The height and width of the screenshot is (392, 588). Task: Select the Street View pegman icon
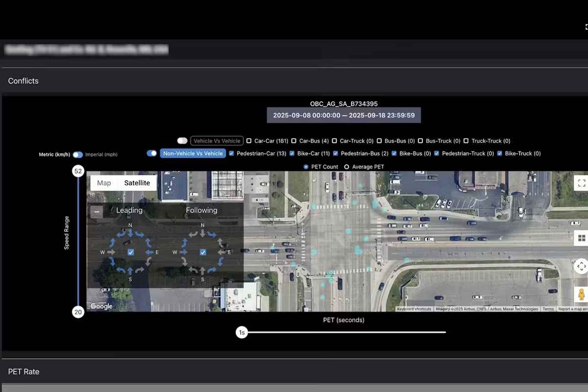tap(582, 294)
